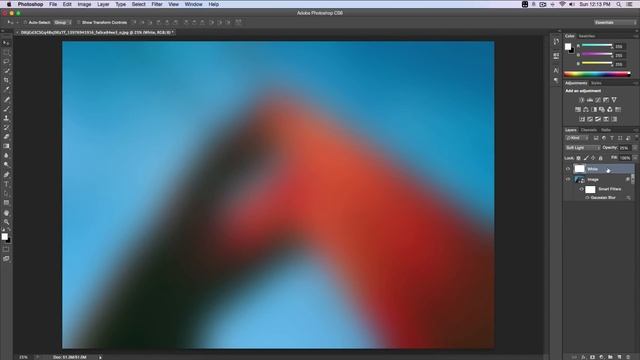The width and height of the screenshot is (640, 360).
Task: Click the White layer thumbnail
Action: click(580, 169)
